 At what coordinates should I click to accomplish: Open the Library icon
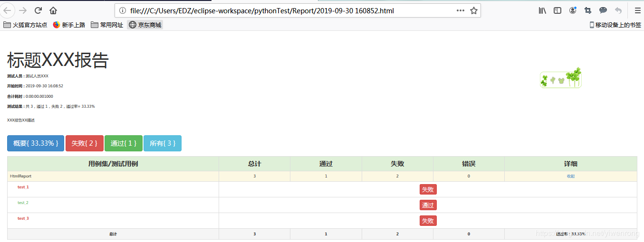click(542, 10)
